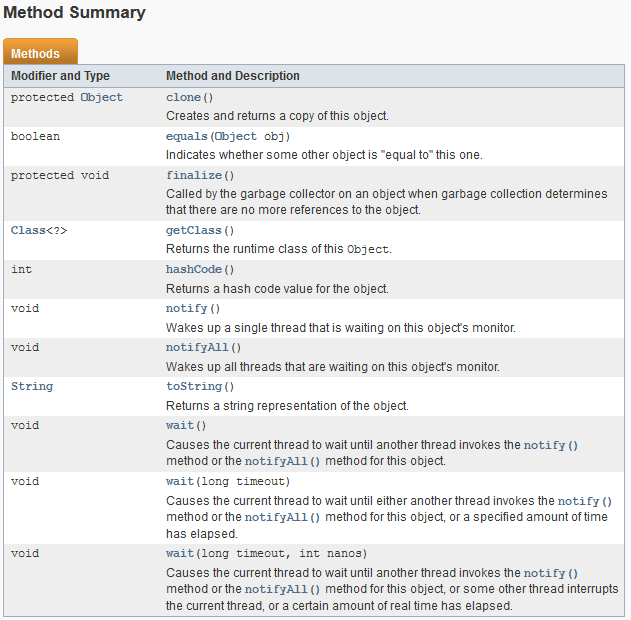Image resolution: width=631 pixels, height=620 pixels.
Task: Click the String return type link
Action: [32, 386]
